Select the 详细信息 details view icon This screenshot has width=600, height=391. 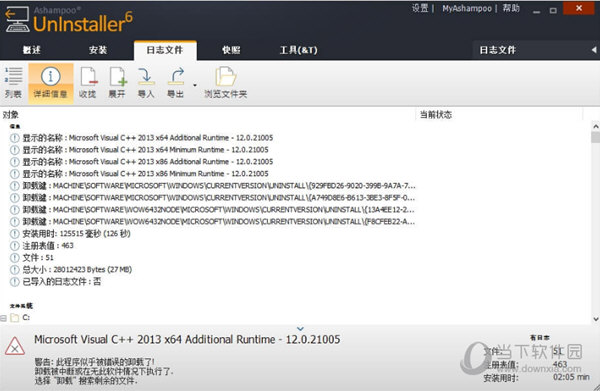[x=51, y=83]
